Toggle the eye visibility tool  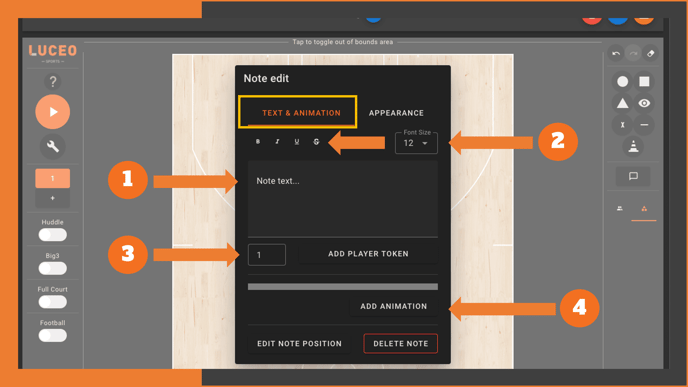click(x=644, y=103)
